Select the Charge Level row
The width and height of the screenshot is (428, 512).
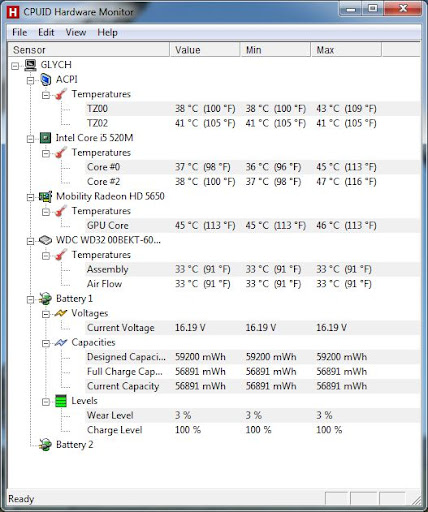point(252,430)
